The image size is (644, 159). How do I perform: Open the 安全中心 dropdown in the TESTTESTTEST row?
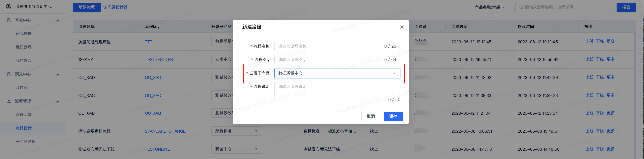[222, 59]
